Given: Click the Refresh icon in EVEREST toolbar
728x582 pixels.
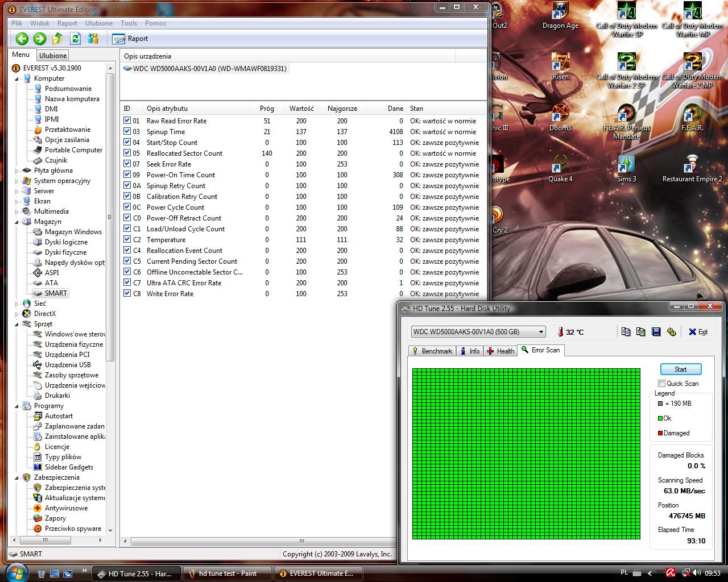Looking at the screenshot, I should click(75, 39).
